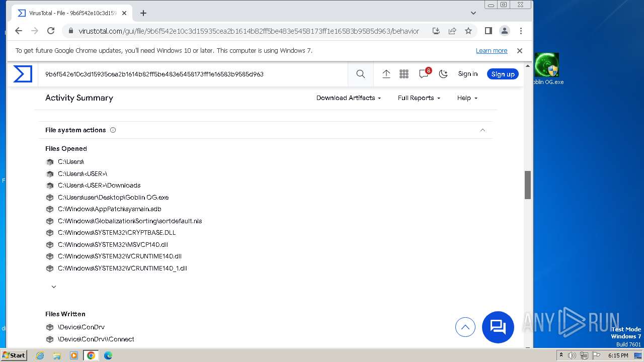
Task: Open Windows Explorer folder in taskbar
Action: pyautogui.click(x=57, y=355)
